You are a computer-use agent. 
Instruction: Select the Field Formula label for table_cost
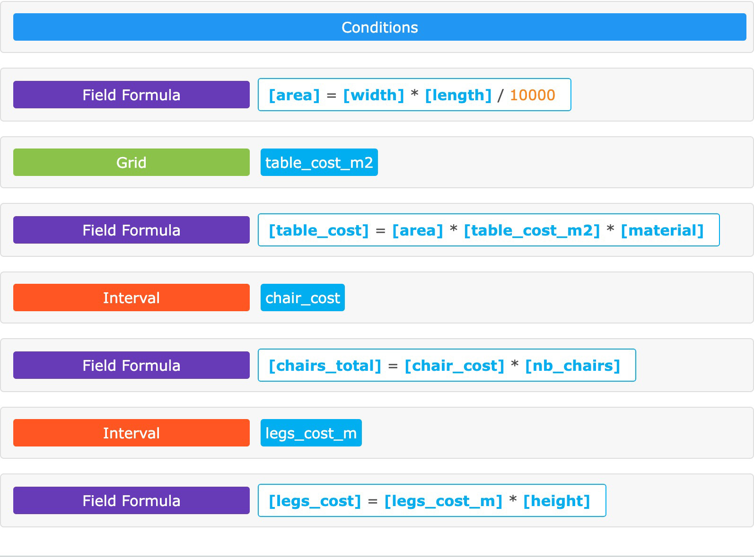pyautogui.click(x=131, y=230)
